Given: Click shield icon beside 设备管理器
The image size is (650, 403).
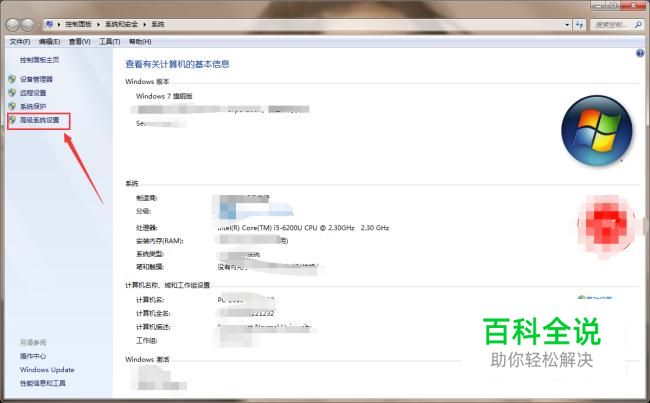Looking at the screenshot, I should click(x=12, y=79).
